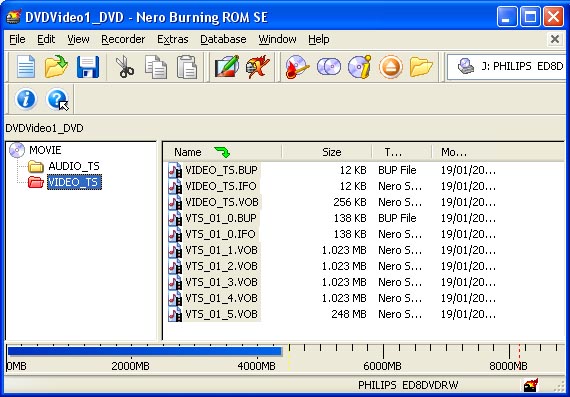
Task: Click the New compilation document icon
Action: (x=26, y=67)
